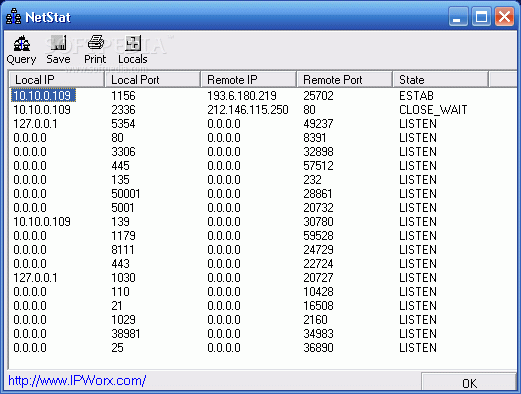
Task: Open the Locals toolbar icon
Action: pos(133,50)
